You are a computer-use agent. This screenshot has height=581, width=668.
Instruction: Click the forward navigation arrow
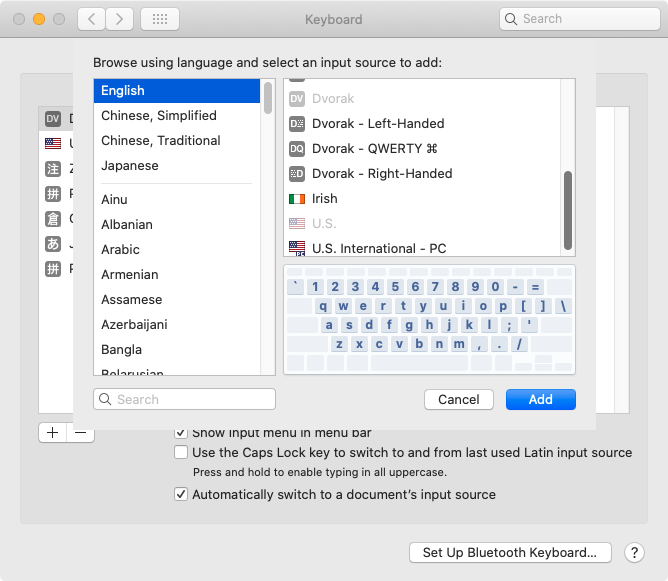pyautogui.click(x=119, y=19)
